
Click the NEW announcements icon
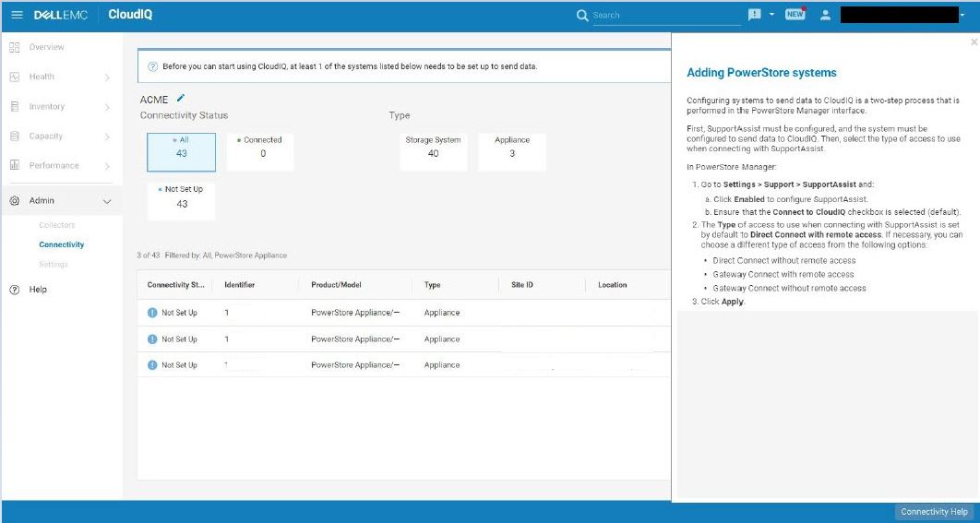click(x=795, y=15)
